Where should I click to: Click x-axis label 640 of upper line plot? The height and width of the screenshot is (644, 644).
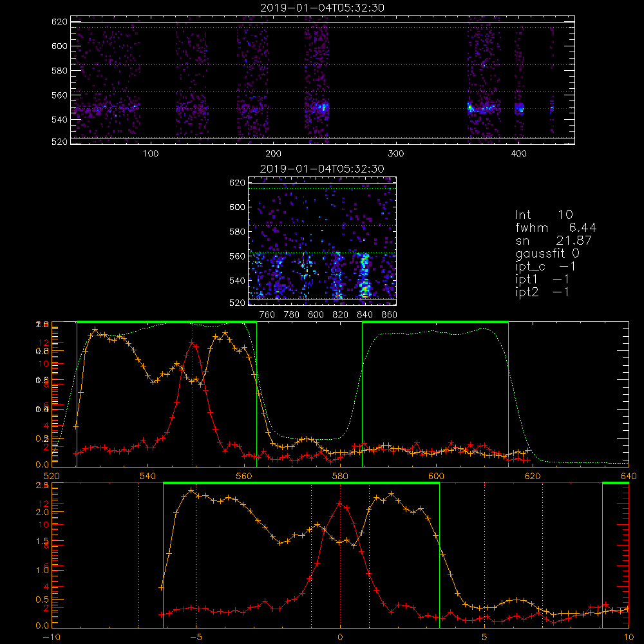pyautogui.click(x=629, y=476)
